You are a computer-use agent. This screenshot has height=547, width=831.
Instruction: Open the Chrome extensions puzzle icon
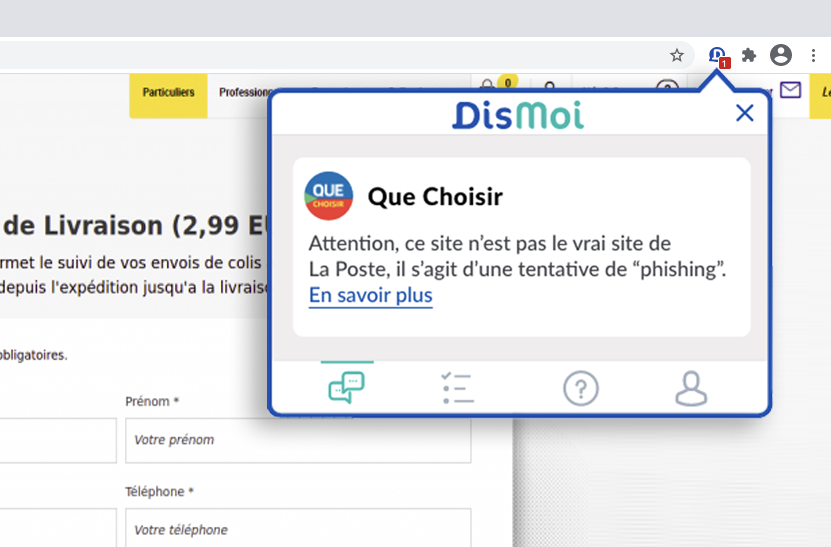749,55
